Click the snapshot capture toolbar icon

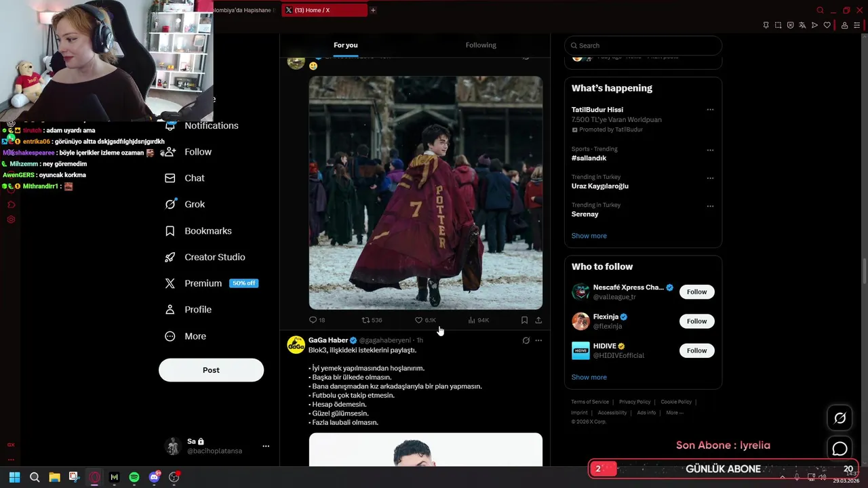(778, 25)
